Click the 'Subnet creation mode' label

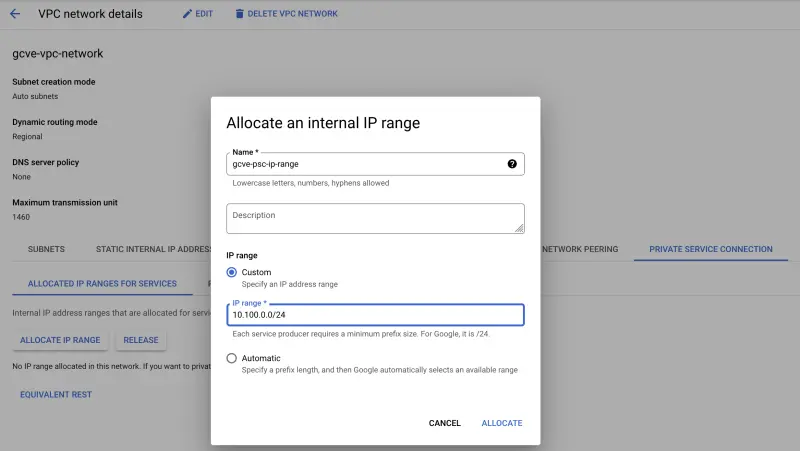pos(54,82)
